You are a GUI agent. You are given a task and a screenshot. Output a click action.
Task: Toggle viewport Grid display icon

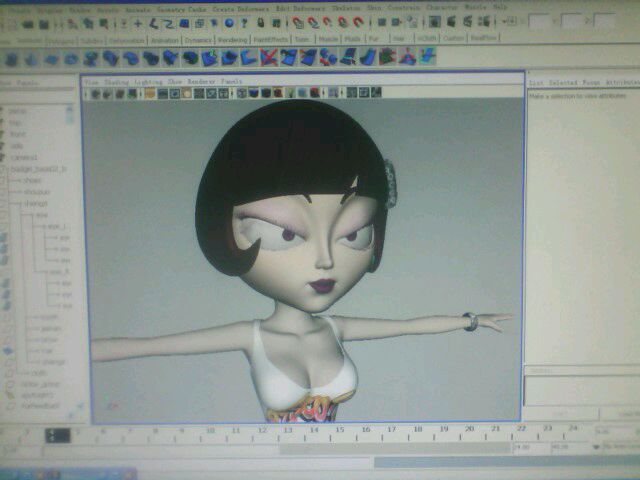pyautogui.click(x=149, y=93)
